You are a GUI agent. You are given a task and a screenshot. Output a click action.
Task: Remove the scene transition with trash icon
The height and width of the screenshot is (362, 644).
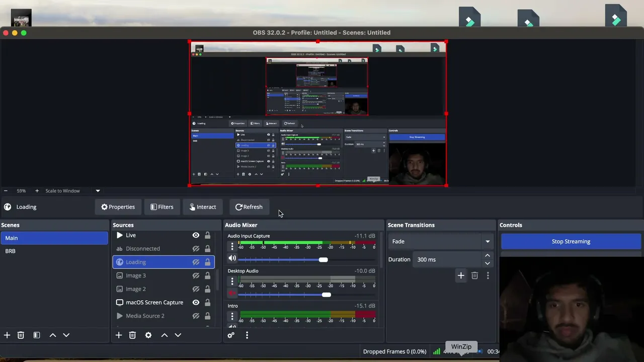[x=474, y=276]
